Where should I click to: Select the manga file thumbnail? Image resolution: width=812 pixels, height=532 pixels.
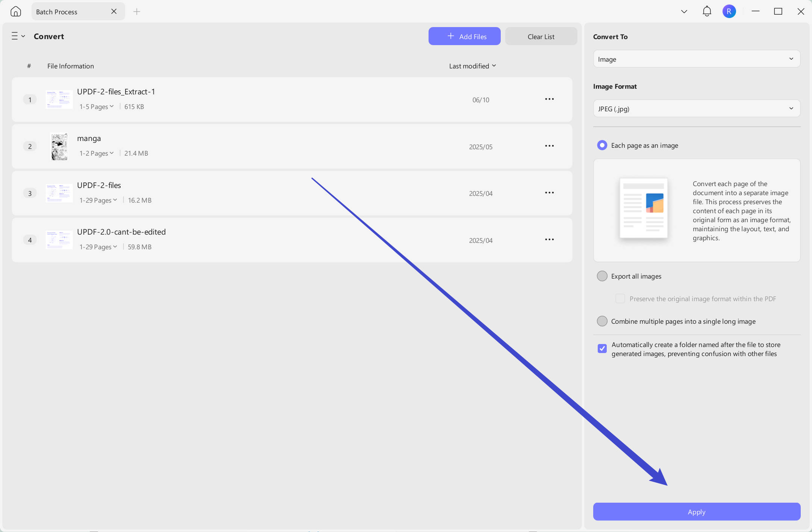[x=59, y=147]
